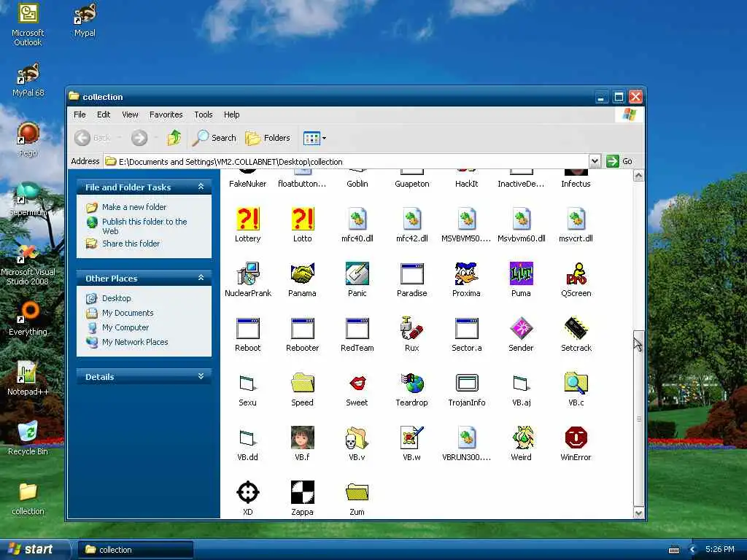Click the collection taskbar button
The height and width of the screenshot is (560, 747).
click(x=135, y=550)
